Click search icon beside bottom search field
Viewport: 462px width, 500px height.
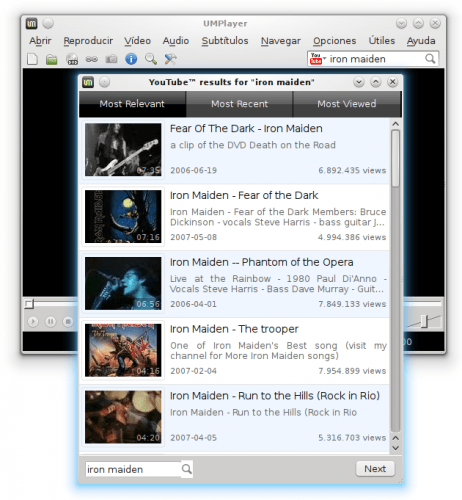coord(187,469)
